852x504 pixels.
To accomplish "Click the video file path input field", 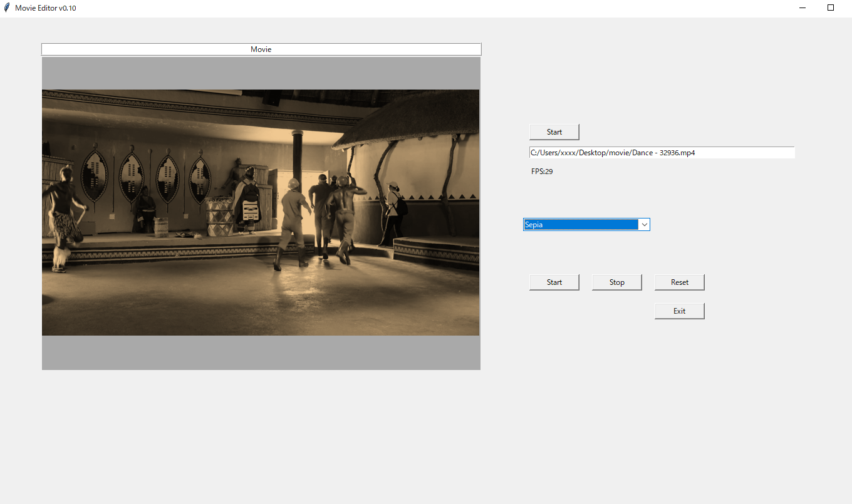I will tap(662, 153).
